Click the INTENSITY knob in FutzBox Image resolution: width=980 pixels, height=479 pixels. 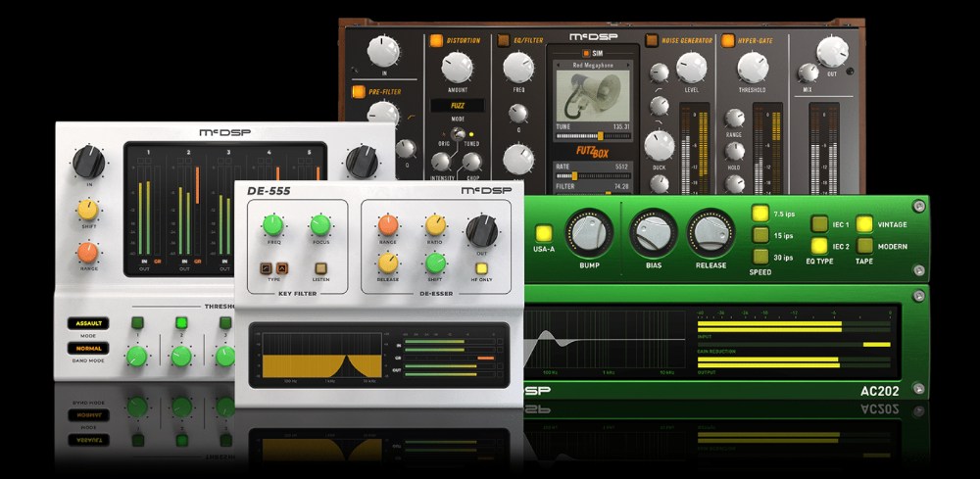(441, 162)
